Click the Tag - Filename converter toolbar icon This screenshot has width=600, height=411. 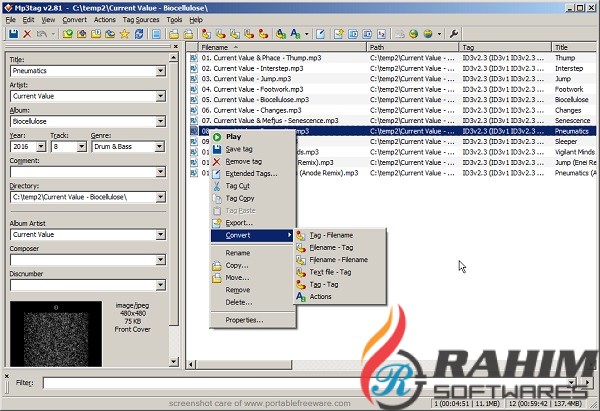(206, 34)
